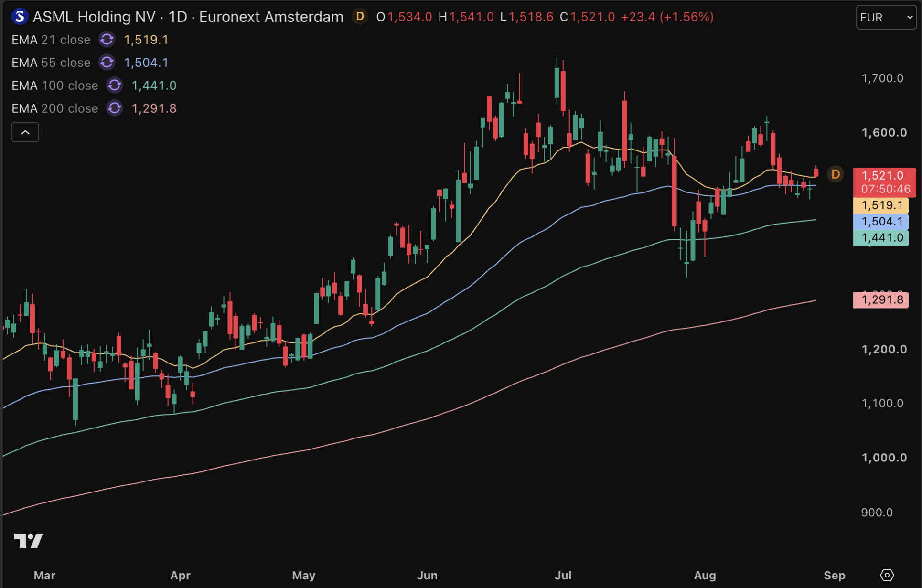Click the 1,600.0 price axis label
This screenshot has width=922, height=588.
884,133
